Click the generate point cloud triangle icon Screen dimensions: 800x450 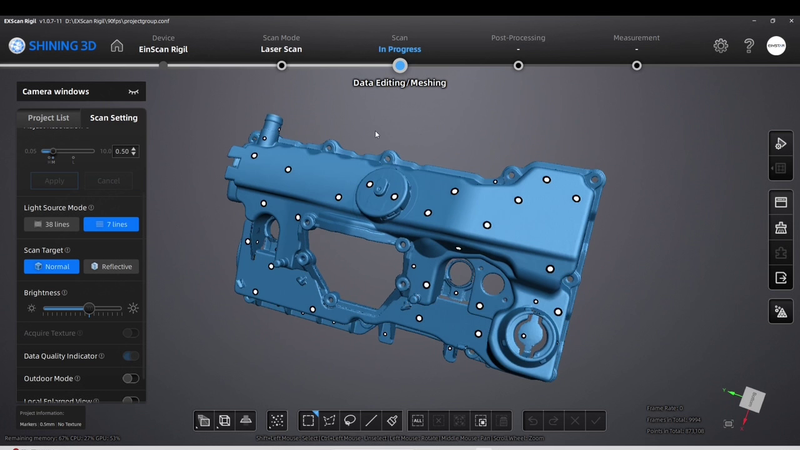coord(781,312)
